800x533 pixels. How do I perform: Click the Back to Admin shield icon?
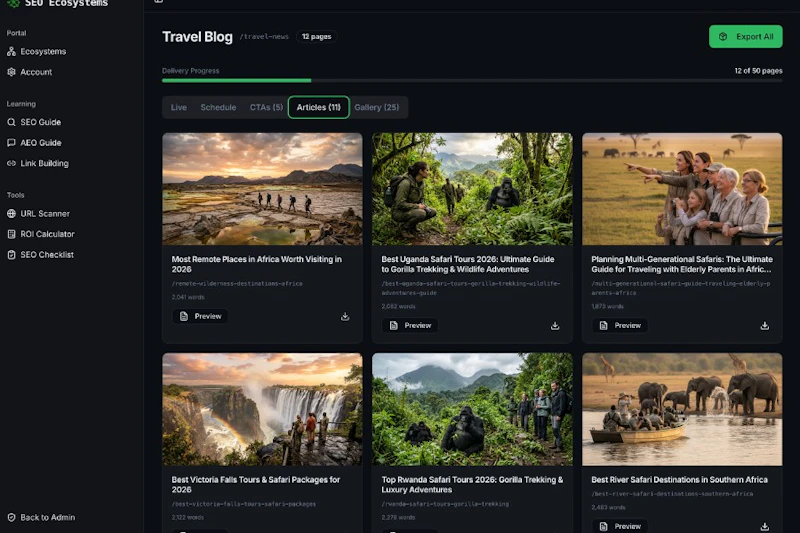click(11, 517)
